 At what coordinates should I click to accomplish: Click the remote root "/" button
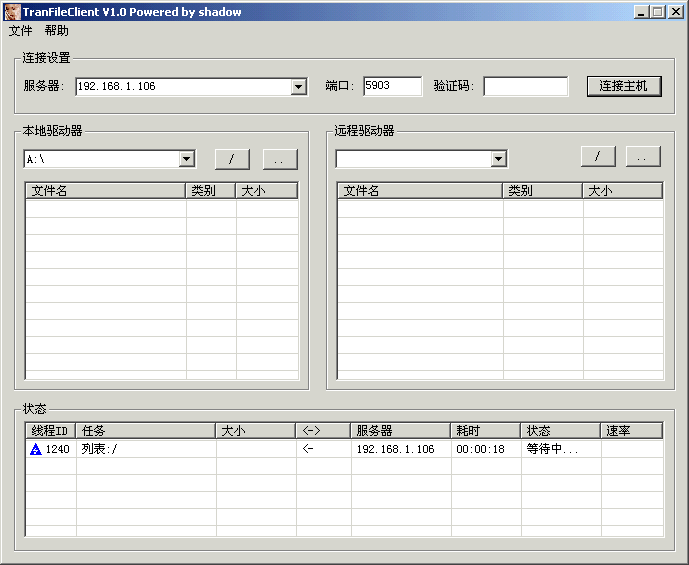coord(598,157)
